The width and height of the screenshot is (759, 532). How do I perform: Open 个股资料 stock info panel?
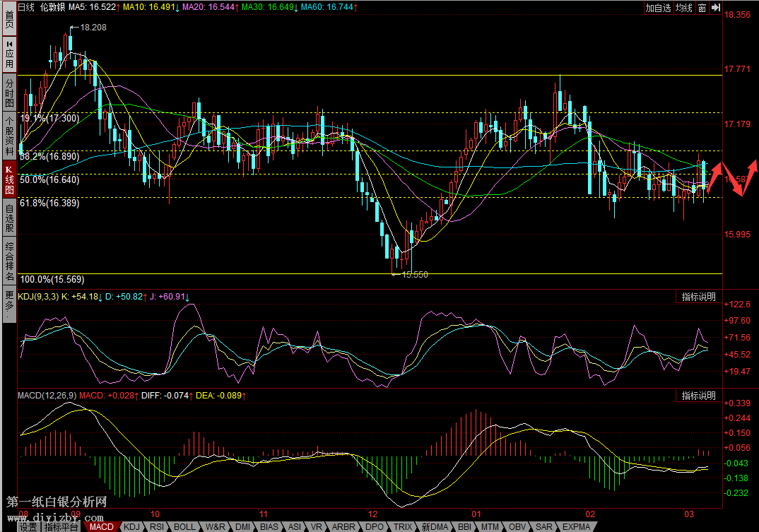pyautogui.click(x=8, y=136)
